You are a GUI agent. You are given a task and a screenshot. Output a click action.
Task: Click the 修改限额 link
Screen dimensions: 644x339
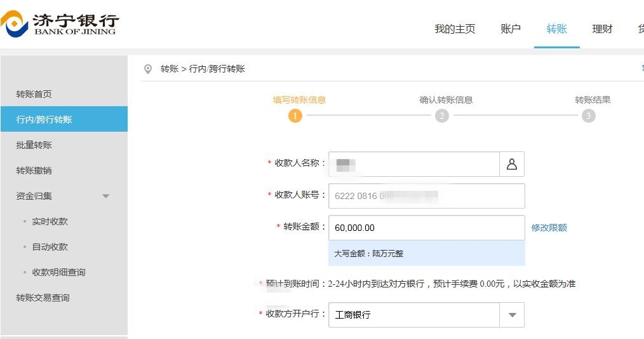coord(549,228)
